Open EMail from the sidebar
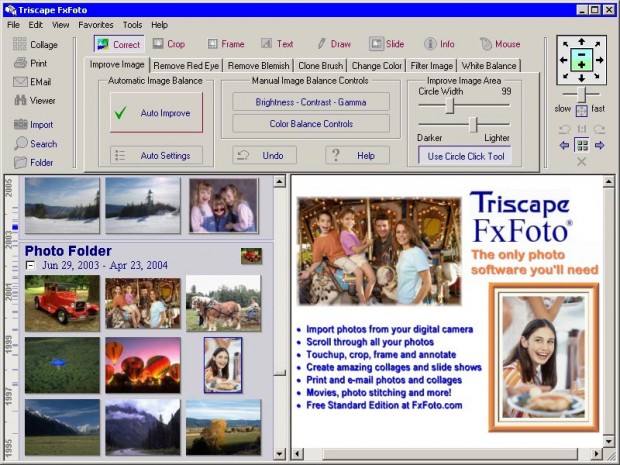620x465 pixels. point(32,82)
